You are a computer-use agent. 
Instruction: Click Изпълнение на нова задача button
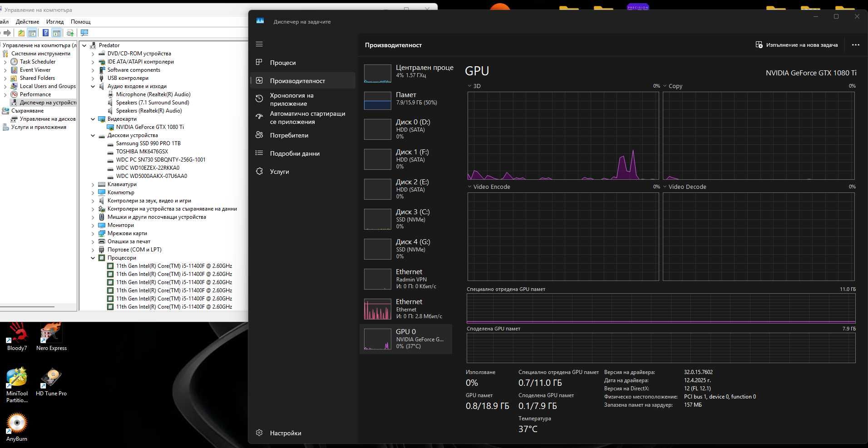pyautogui.click(x=797, y=45)
